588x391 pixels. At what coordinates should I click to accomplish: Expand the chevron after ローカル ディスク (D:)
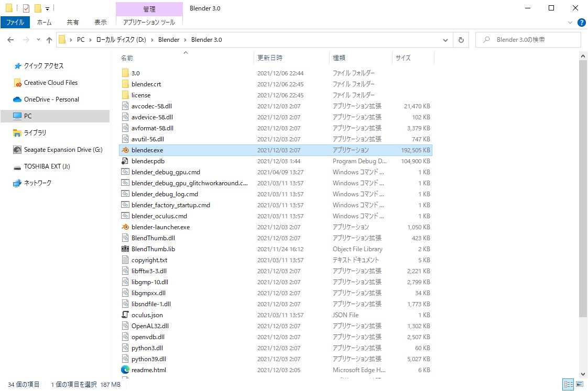(153, 40)
